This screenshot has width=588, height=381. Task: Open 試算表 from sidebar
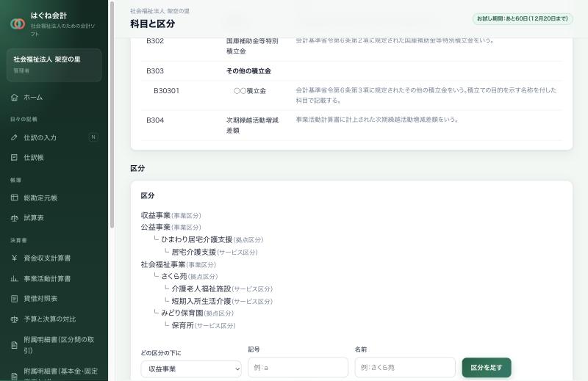(54, 217)
